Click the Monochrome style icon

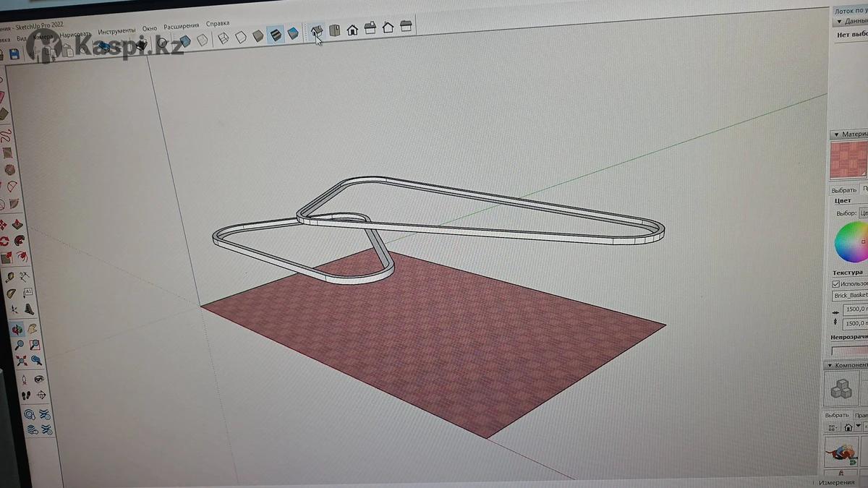click(293, 33)
